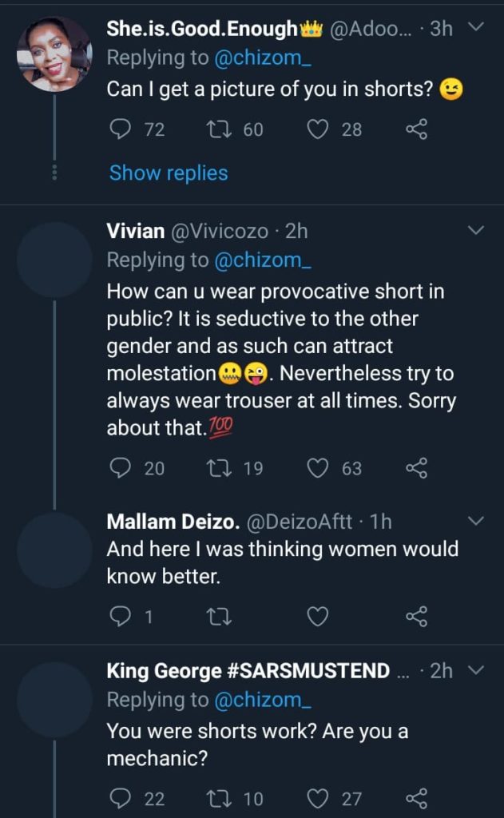Reply to the She.is.Good.Enough tweet
The height and width of the screenshot is (818, 504).
click(x=120, y=129)
